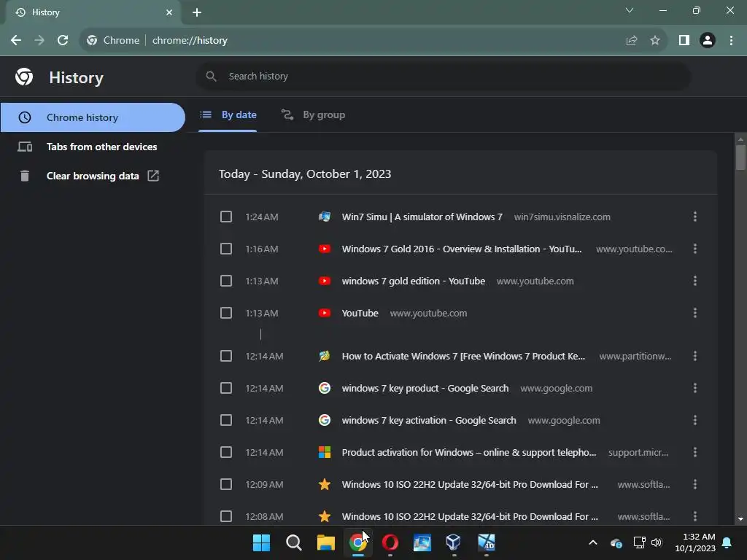This screenshot has width=747, height=560.
Task: Click the tab search chevron in title bar
Action: click(630, 10)
